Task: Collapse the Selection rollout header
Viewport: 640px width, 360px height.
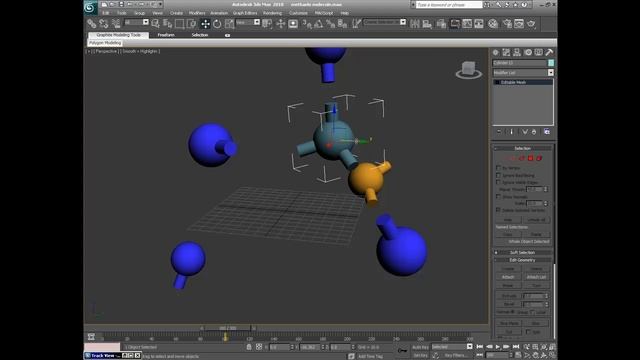Action: (522, 148)
